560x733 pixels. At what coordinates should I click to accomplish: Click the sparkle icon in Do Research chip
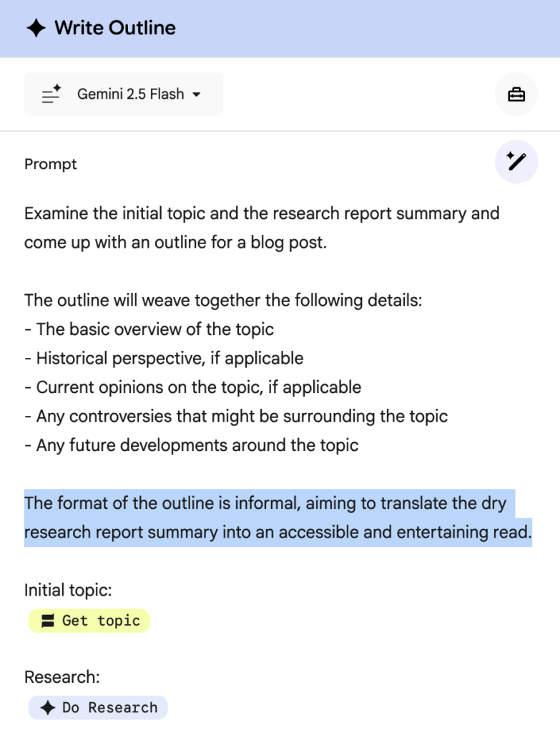click(48, 707)
